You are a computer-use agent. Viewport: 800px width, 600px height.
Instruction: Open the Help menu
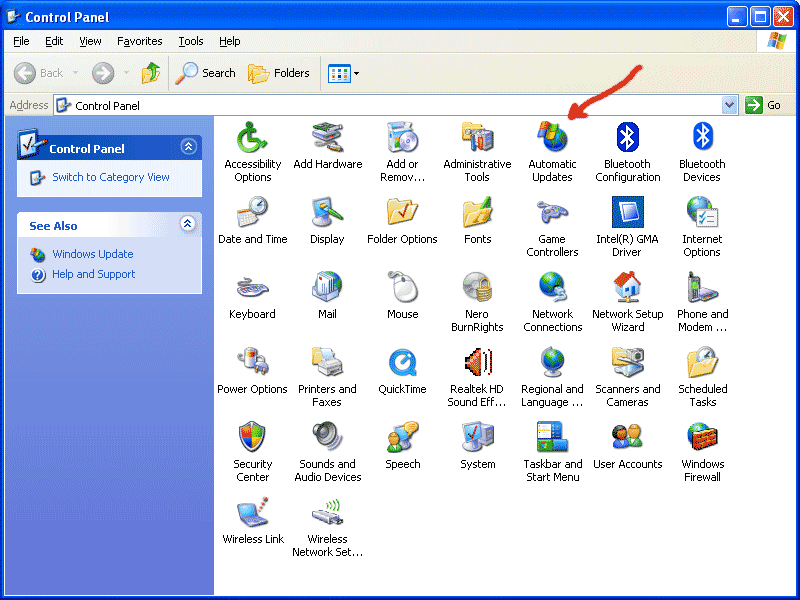[x=230, y=41]
